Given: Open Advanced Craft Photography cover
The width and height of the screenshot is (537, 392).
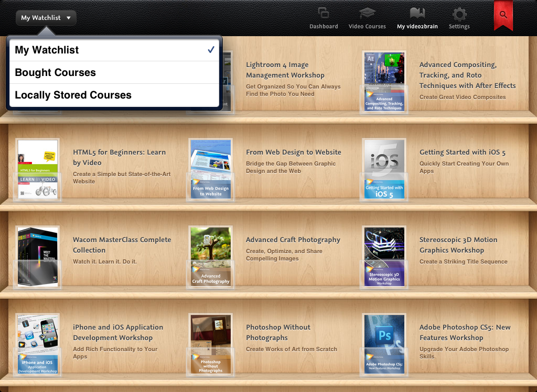Looking at the screenshot, I should coord(211,257).
